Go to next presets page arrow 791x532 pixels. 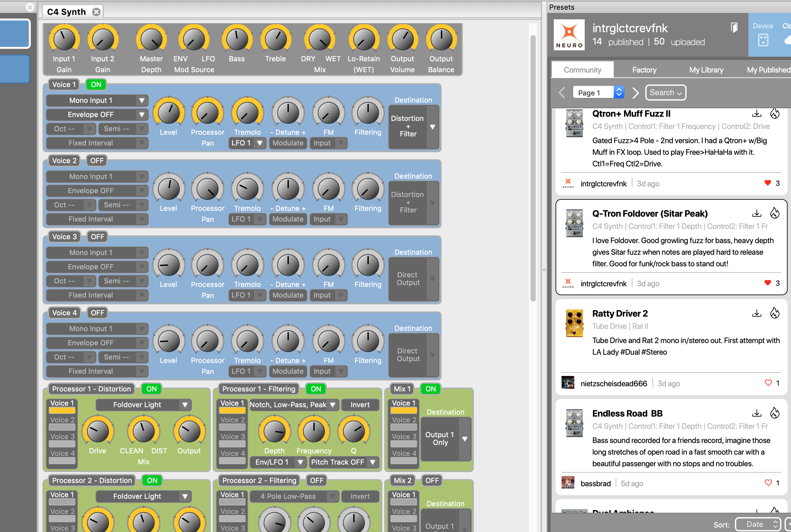coord(635,93)
